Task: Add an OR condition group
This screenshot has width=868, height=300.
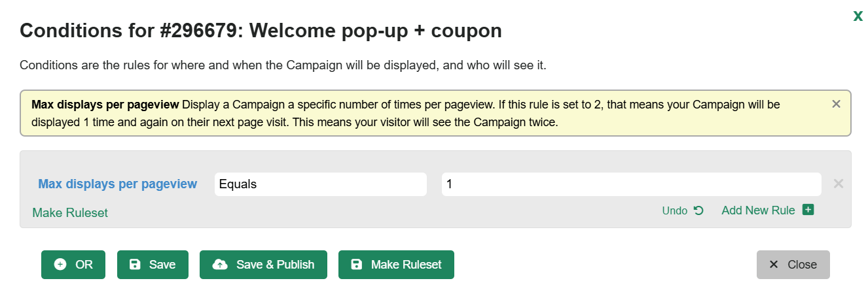Action: coord(73,265)
